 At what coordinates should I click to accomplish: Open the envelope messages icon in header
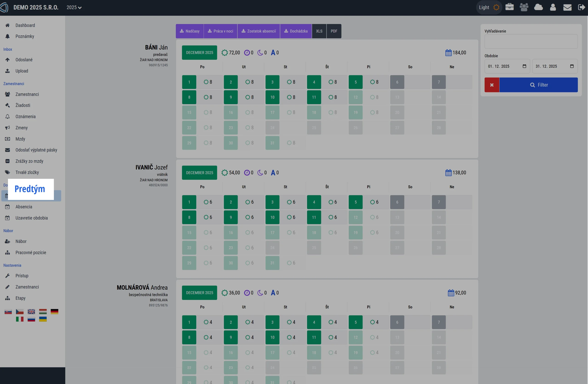567,7
